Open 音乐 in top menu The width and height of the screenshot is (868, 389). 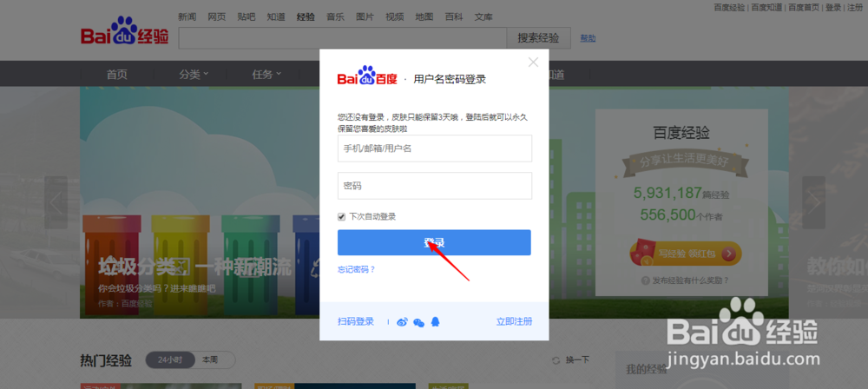(x=335, y=16)
